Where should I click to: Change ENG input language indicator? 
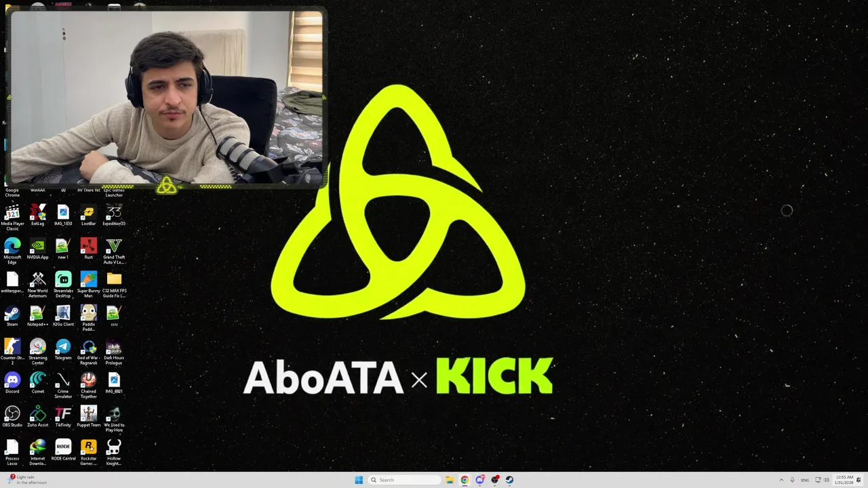(x=806, y=480)
